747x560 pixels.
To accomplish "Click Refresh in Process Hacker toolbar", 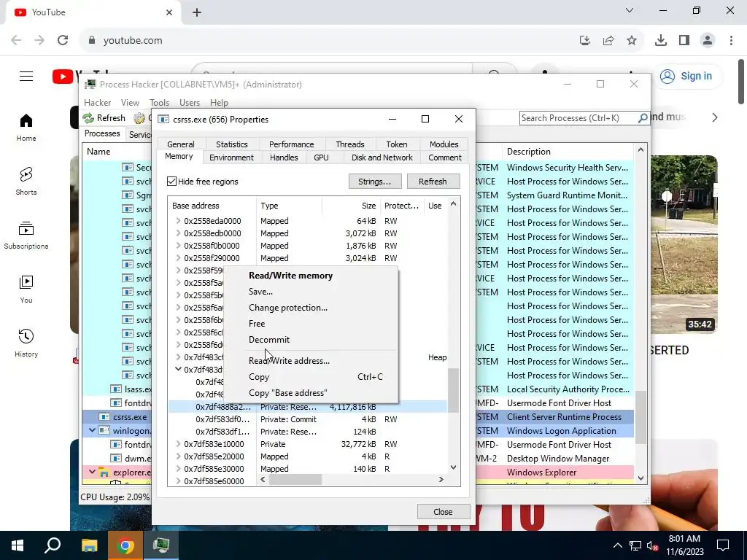I will pos(104,118).
